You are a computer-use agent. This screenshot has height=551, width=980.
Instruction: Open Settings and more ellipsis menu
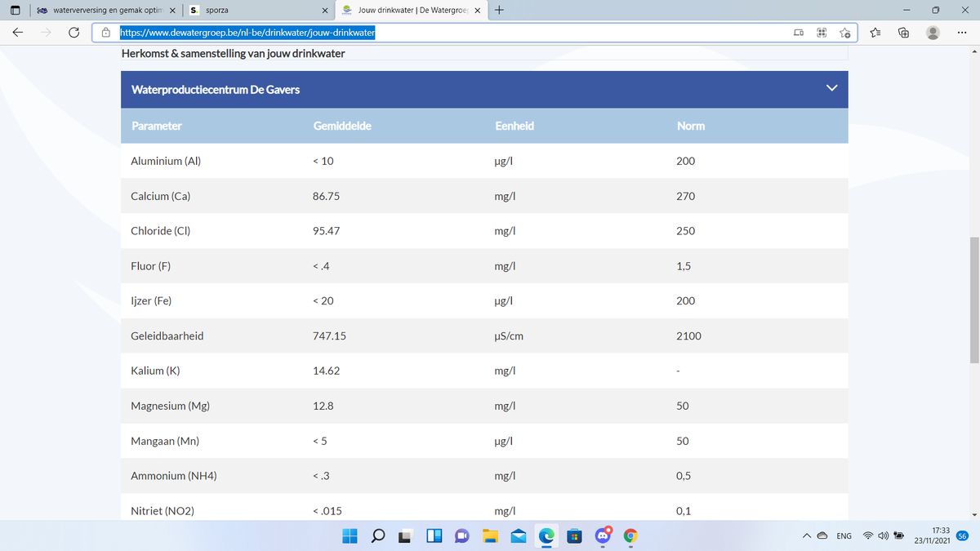point(961,33)
